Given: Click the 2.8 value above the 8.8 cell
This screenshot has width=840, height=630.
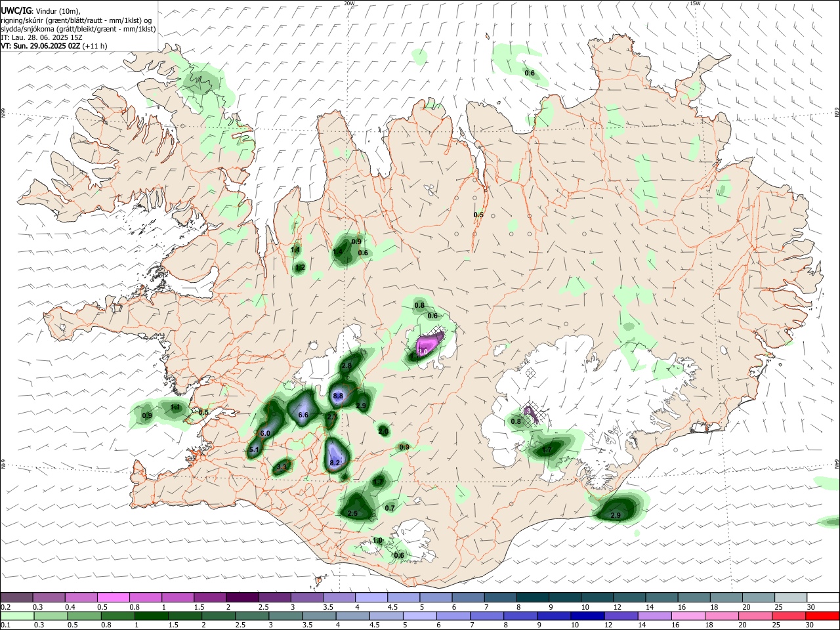Looking at the screenshot, I should pos(346,366).
